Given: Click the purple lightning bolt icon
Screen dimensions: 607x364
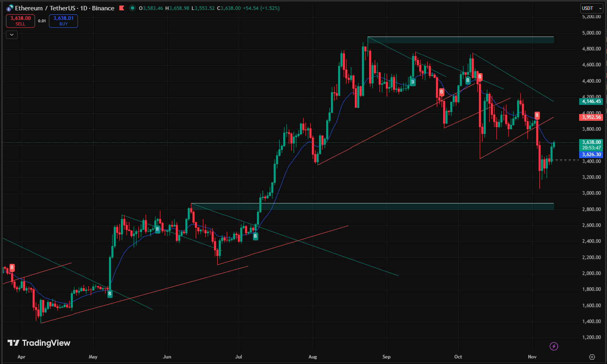Looking at the screenshot, I should [554, 346].
